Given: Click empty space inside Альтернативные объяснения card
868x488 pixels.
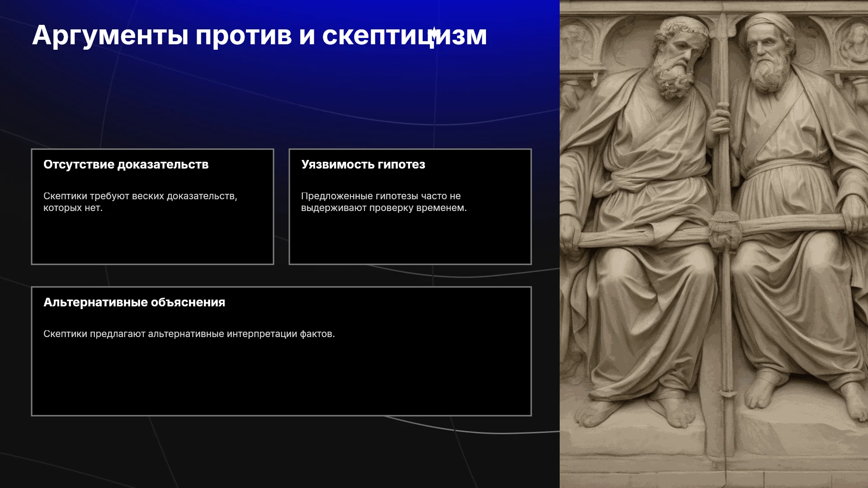Looking at the screenshot, I should coord(281,380).
